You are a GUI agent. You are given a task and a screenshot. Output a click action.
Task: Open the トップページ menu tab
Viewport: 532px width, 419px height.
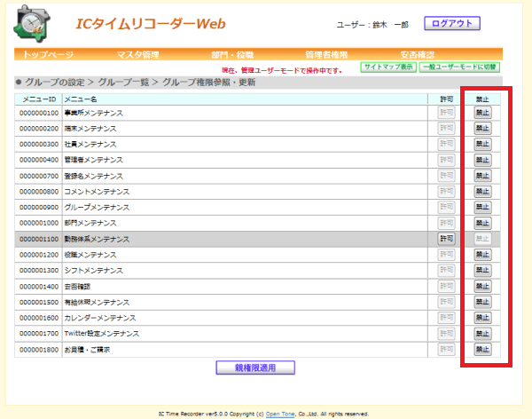pos(48,55)
